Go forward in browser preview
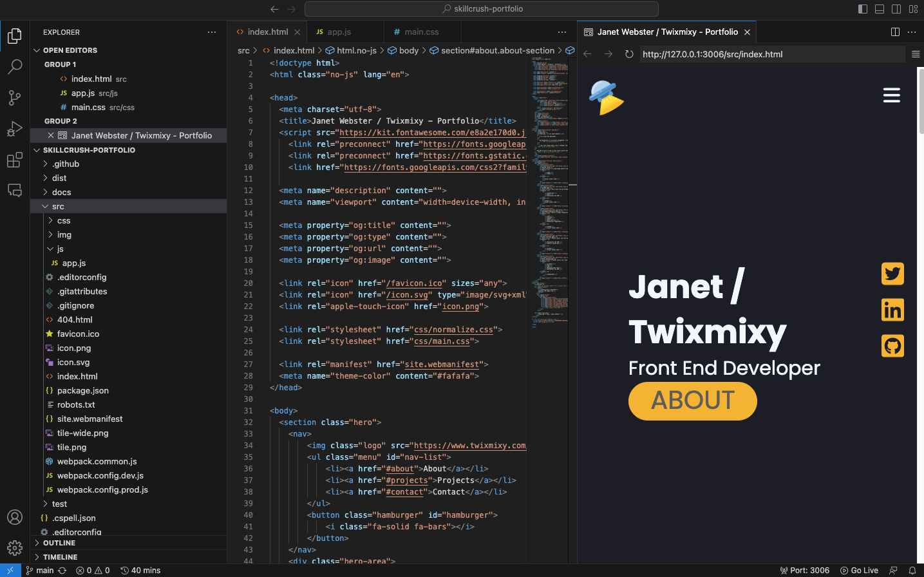 [608, 54]
